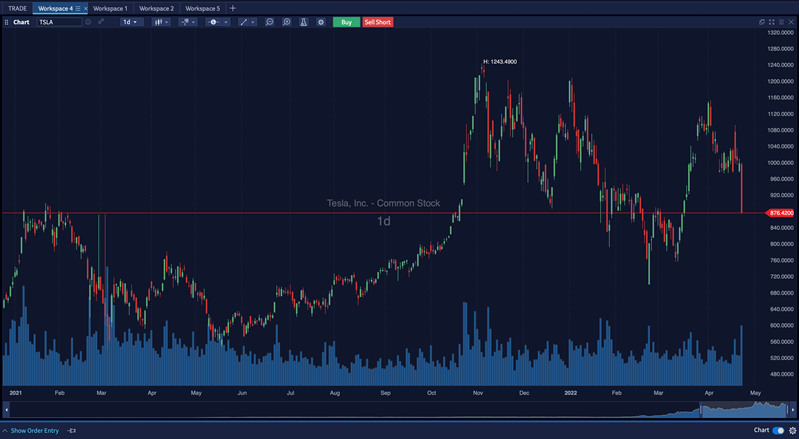This screenshot has height=439, width=800.
Task: Open the drawing line tool dropdown
Action: pyautogui.click(x=246, y=21)
